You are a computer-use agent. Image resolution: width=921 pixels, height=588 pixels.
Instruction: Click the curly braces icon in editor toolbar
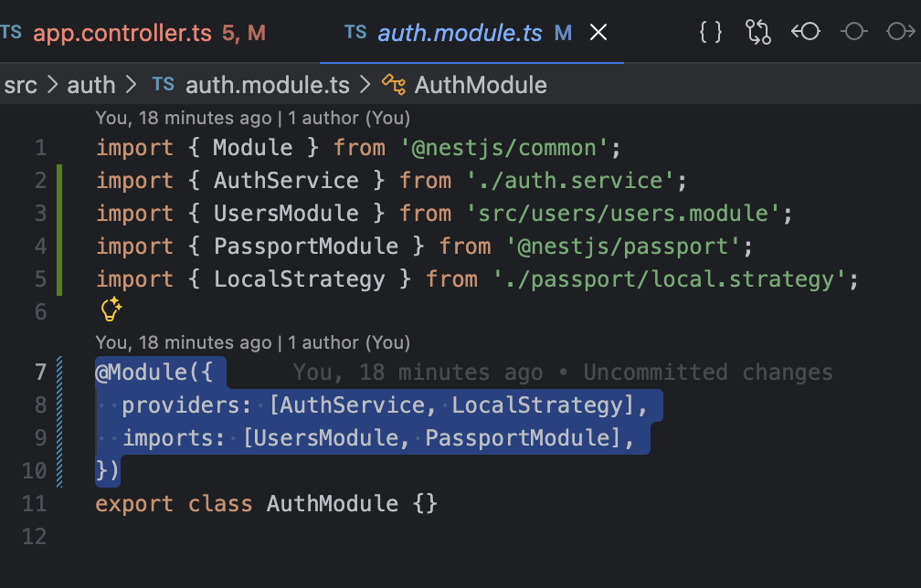tap(711, 33)
